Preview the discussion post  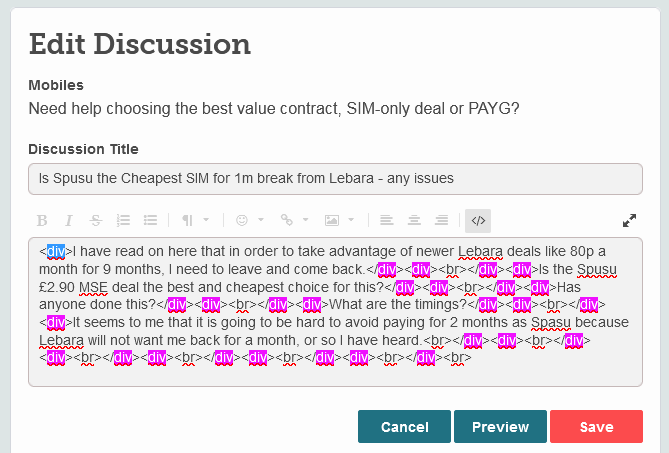click(x=500, y=427)
